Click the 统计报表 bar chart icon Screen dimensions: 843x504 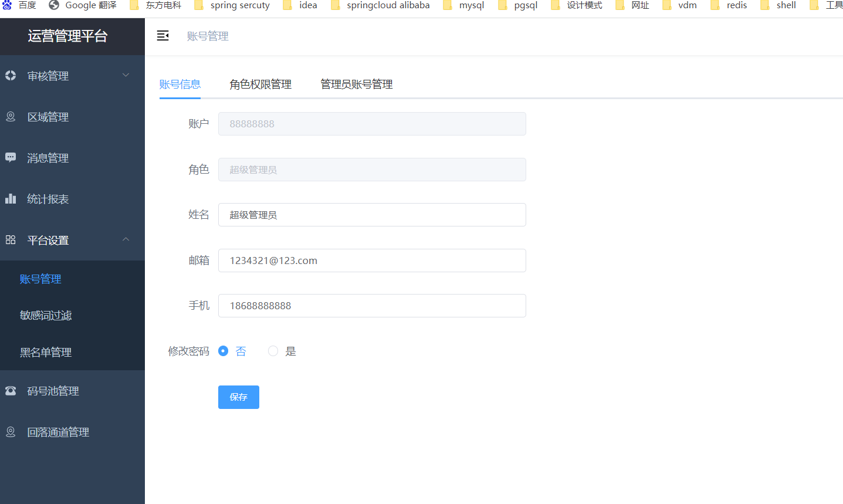pyautogui.click(x=11, y=198)
